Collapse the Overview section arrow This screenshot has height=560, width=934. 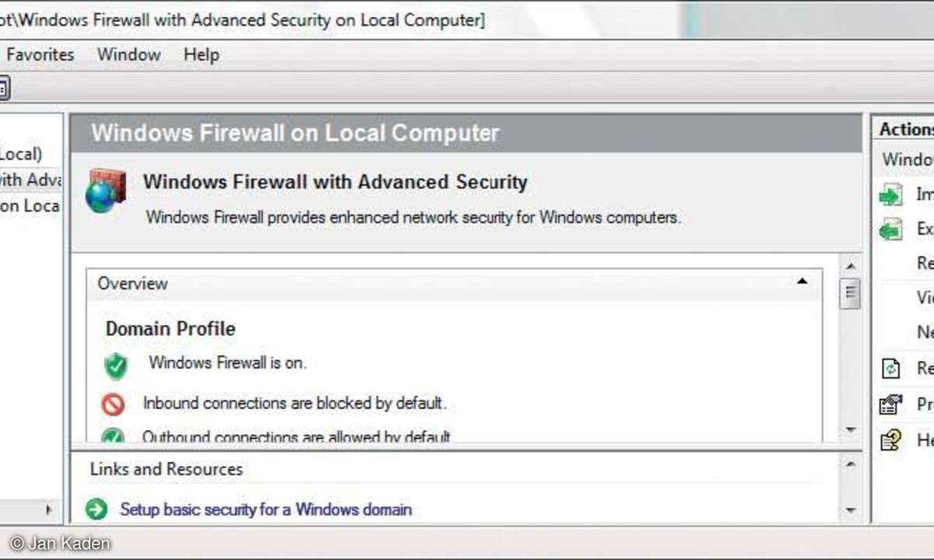(802, 282)
